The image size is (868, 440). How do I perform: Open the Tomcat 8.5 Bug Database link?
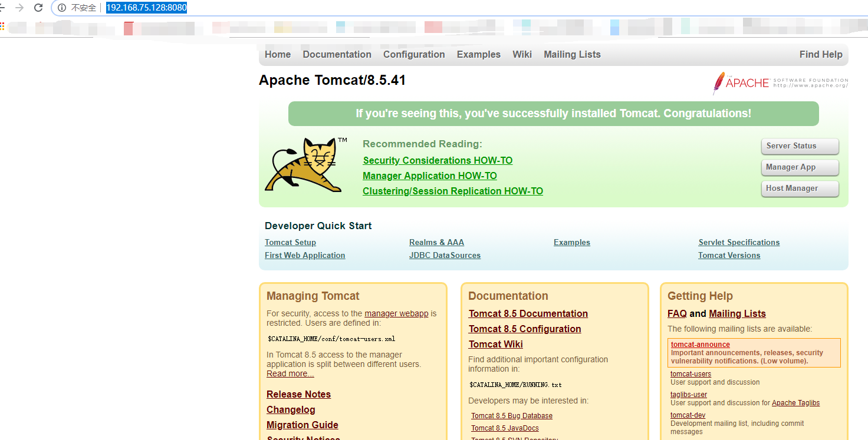tap(512, 416)
